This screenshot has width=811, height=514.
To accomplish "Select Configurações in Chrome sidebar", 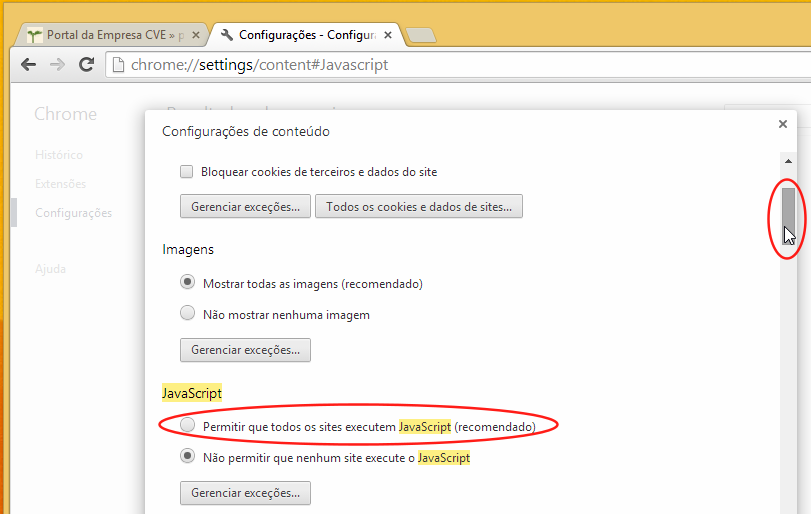I will pyautogui.click(x=73, y=213).
